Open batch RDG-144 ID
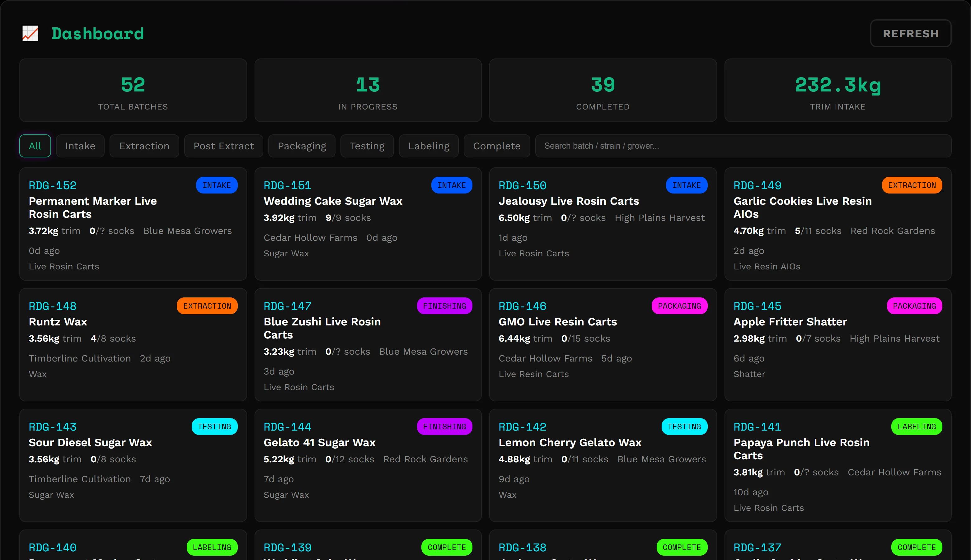 pos(287,427)
